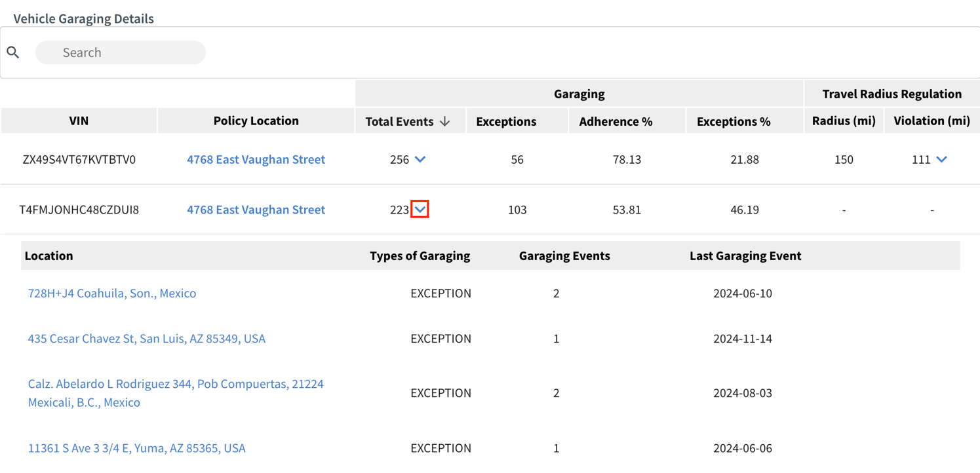Click the Garaging Events header
The image size is (980, 473).
pos(564,255)
